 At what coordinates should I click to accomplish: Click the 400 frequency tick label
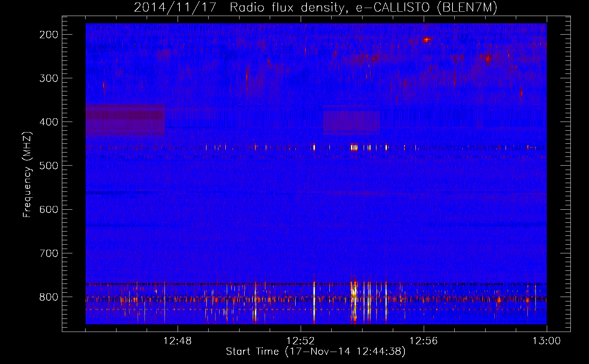[49, 122]
